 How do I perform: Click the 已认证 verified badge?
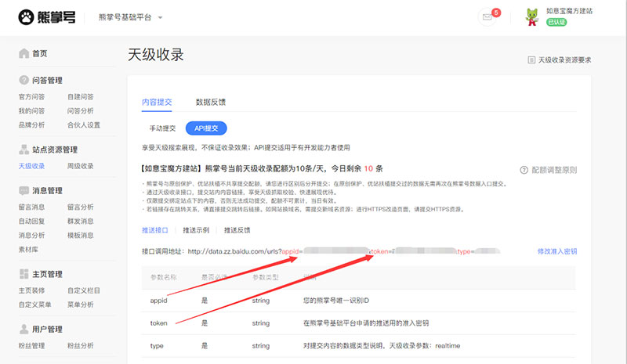point(556,22)
